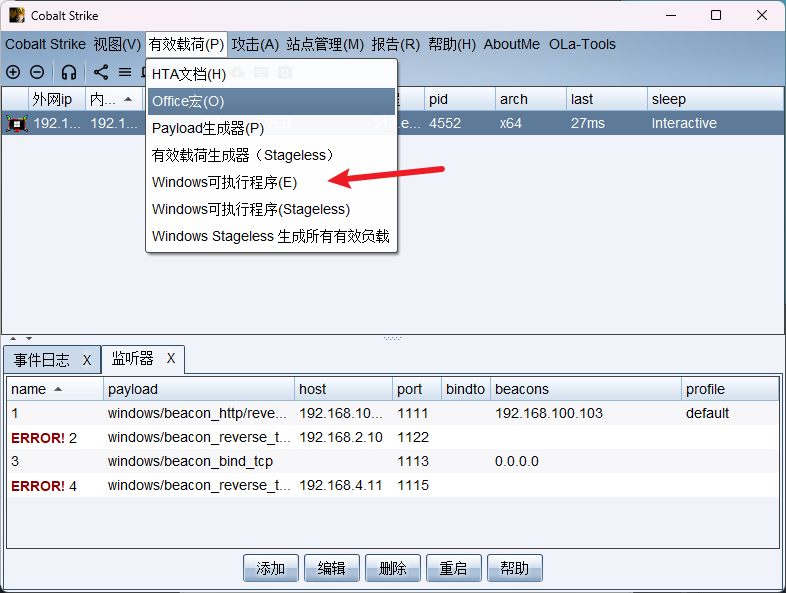This screenshot has width=786, height=593.
Task: Switch to the 事件日志 tab
Action: (42, 360)
